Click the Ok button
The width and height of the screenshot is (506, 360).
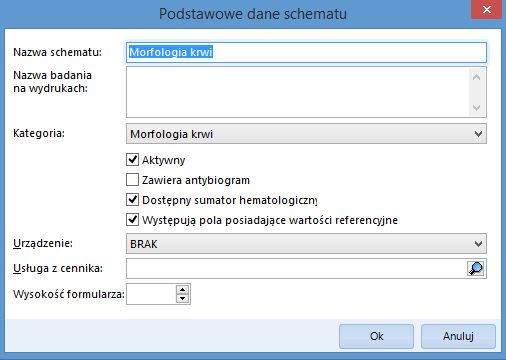click(376, 336)
